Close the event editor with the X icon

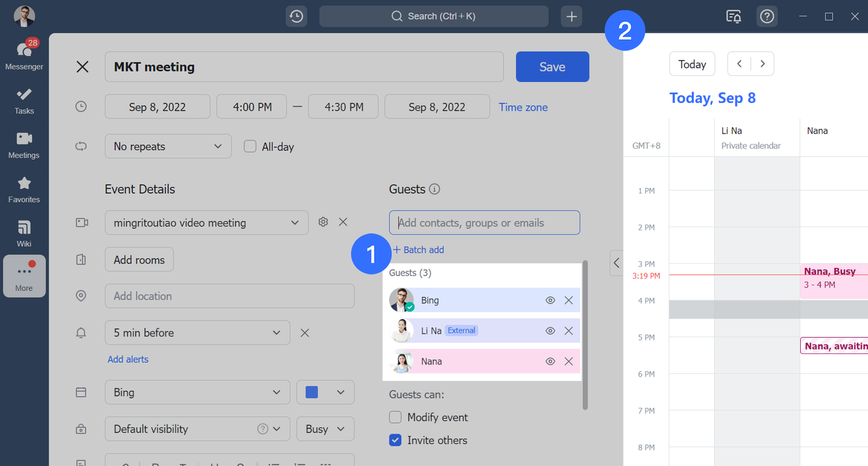pyautogui.click(x=82, y=66)
